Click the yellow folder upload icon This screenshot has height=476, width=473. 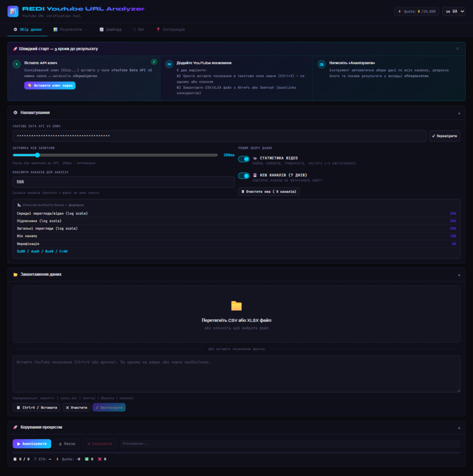[236, 305]
